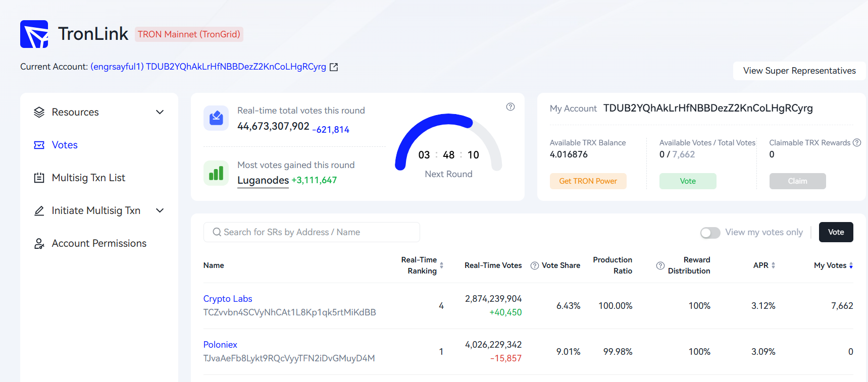Open help icon beside Claimable TRX Rewards

pos(857,143)
